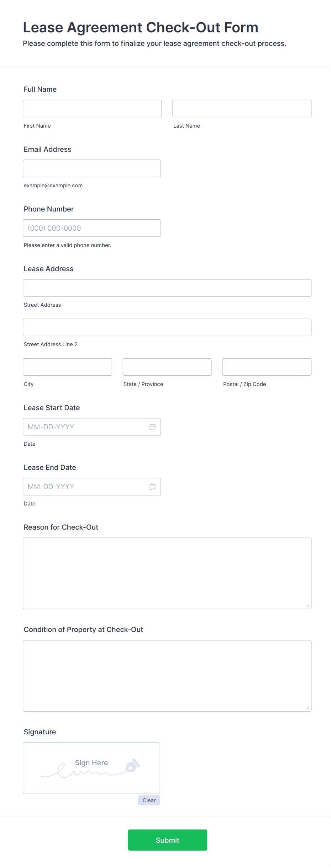Click the Postal / Zip Code field
331x868 pixels.
267,367
